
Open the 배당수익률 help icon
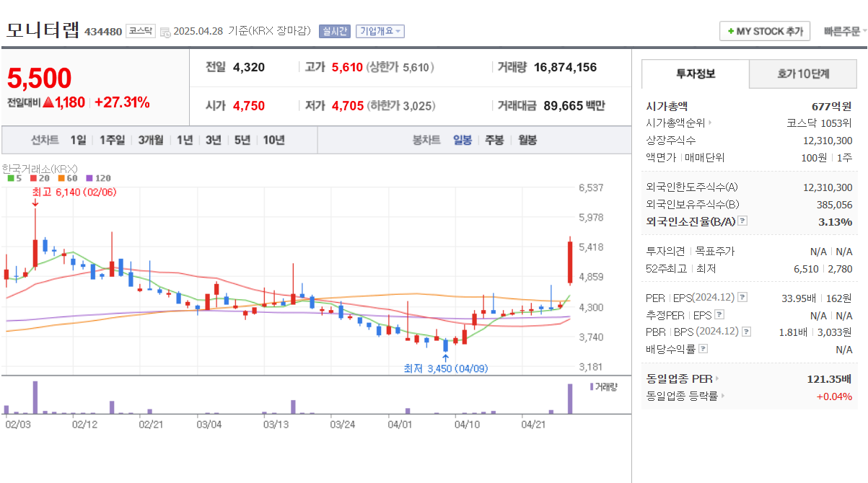pyautogui.click(x=702, y=347)
